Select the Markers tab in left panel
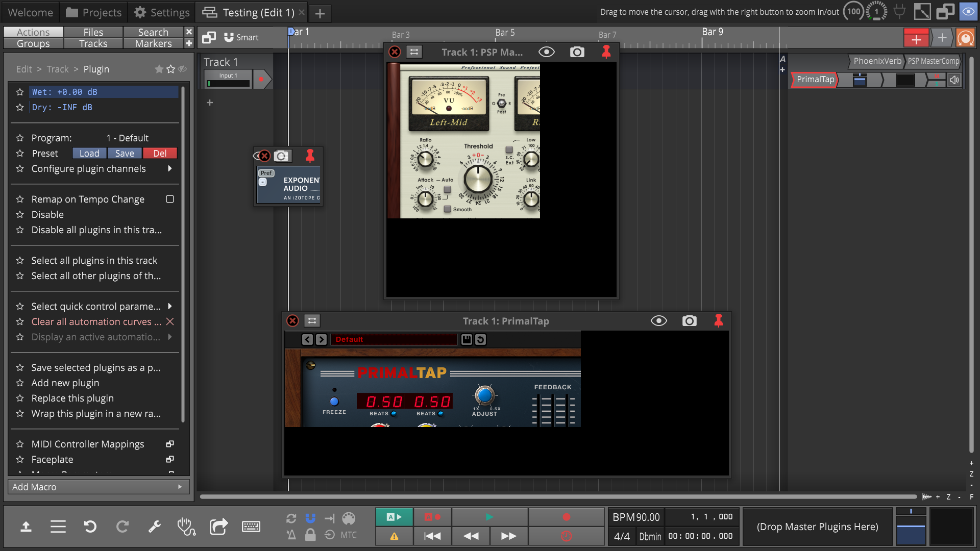This screenshot has height=551, width=980. click(154, 44)
